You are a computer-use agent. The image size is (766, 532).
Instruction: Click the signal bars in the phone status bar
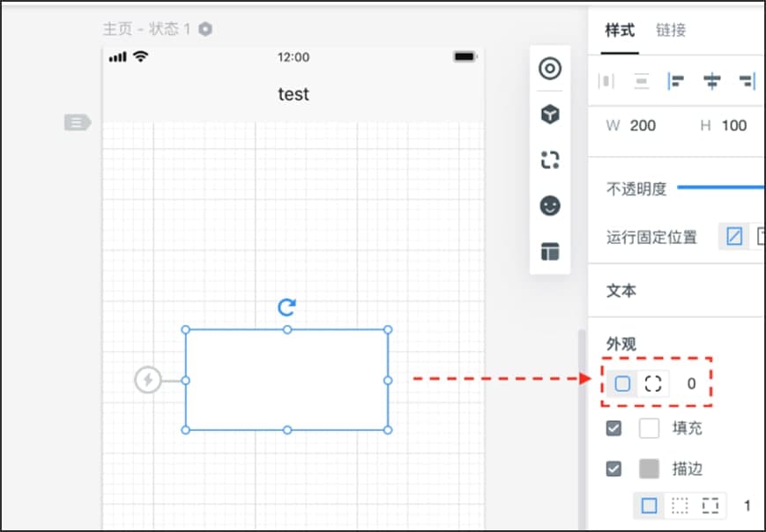(x=118, y=57)
